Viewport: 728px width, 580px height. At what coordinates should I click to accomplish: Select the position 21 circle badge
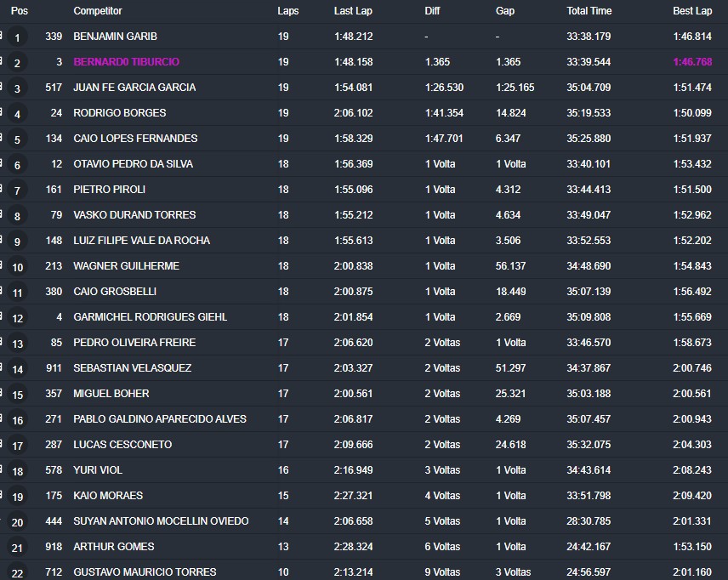tap(17, 548)
